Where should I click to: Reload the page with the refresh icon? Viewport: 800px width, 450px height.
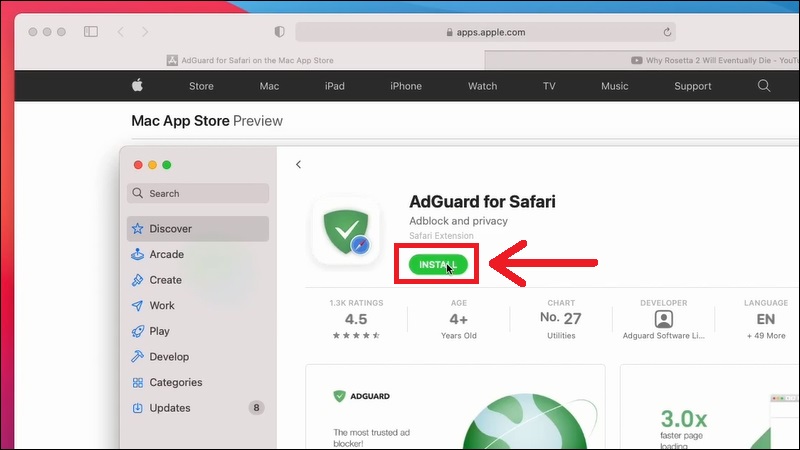click(x=667, y=32)
